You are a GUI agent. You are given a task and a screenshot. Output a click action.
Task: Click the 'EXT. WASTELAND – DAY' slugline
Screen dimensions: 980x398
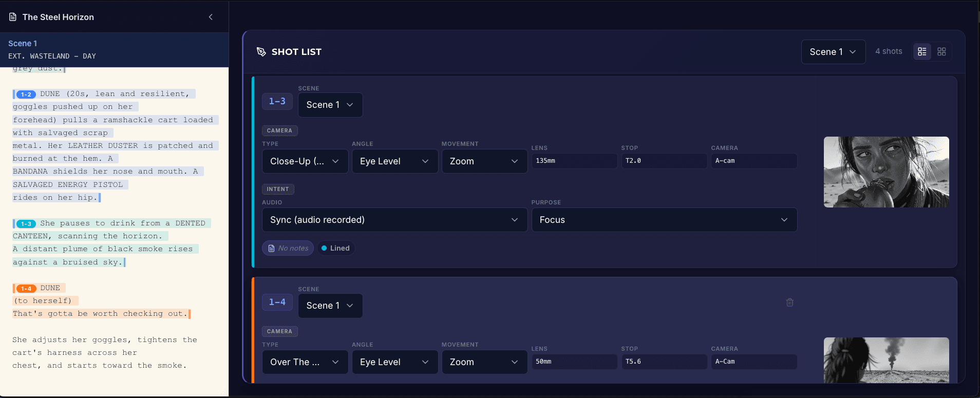coord(52,56)
